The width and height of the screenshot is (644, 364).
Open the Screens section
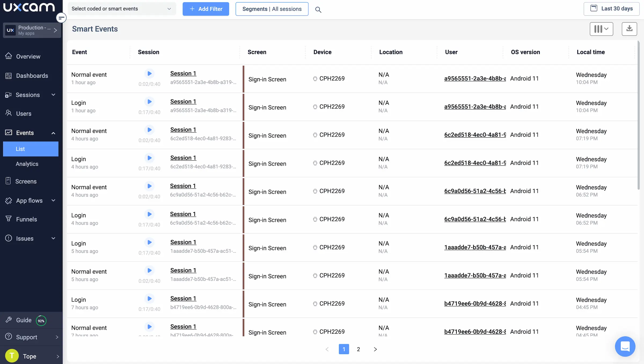[x=26, y=181]
